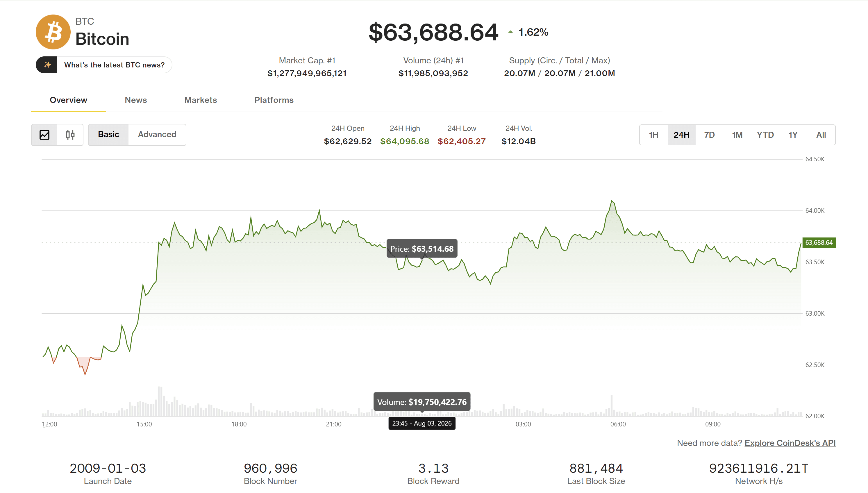Select the 1H time range
The width and height of the screenshot is (868, 493).
[x=653, y=135]
